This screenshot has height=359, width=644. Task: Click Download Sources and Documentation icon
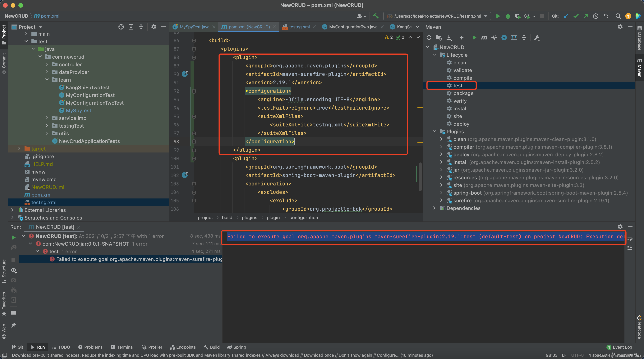pos(449,38)
